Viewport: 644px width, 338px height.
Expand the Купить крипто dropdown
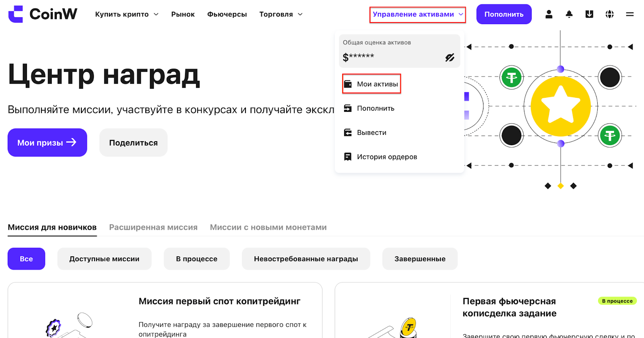click(x=127, y=14)
